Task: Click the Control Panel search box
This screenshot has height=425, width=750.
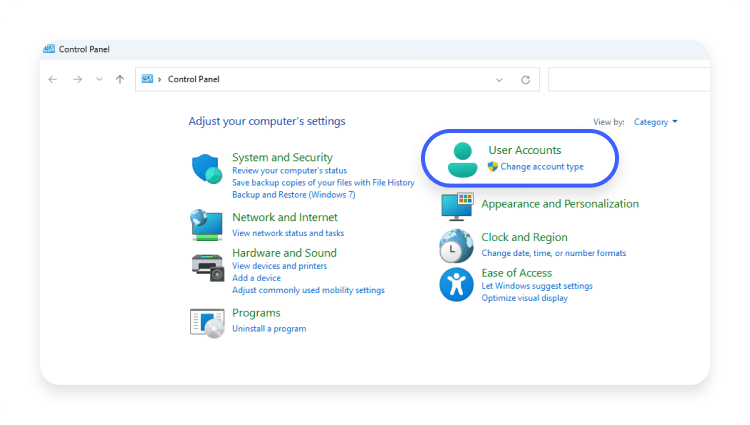Action: tap(629, 79)
